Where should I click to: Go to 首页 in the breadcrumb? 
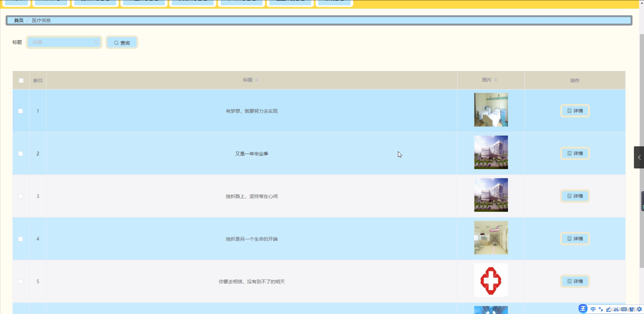pos(19,20)
